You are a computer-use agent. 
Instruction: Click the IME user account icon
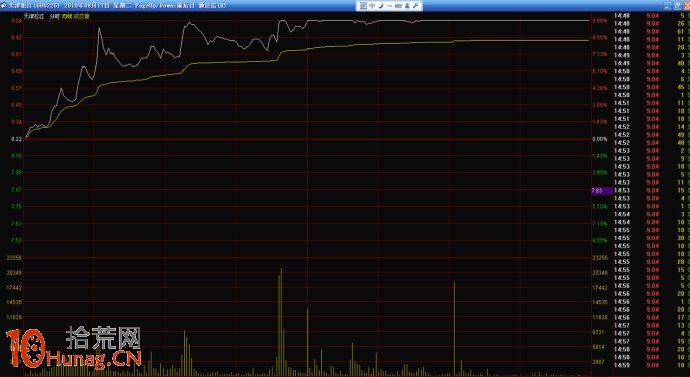pyautogui.click(x=407, y=6)
